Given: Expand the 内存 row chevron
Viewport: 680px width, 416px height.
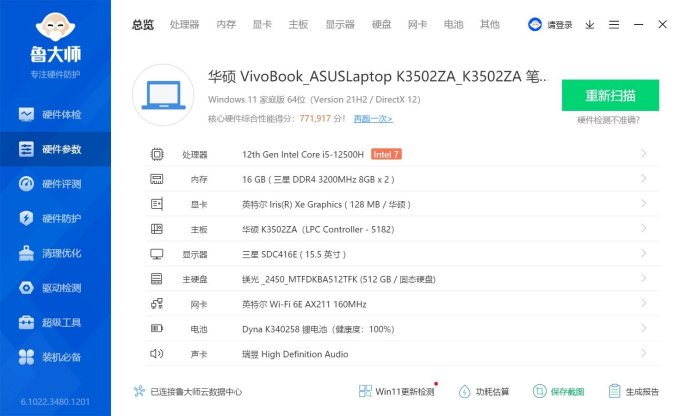Looking at the screenshot, I should tap(644, 178).
